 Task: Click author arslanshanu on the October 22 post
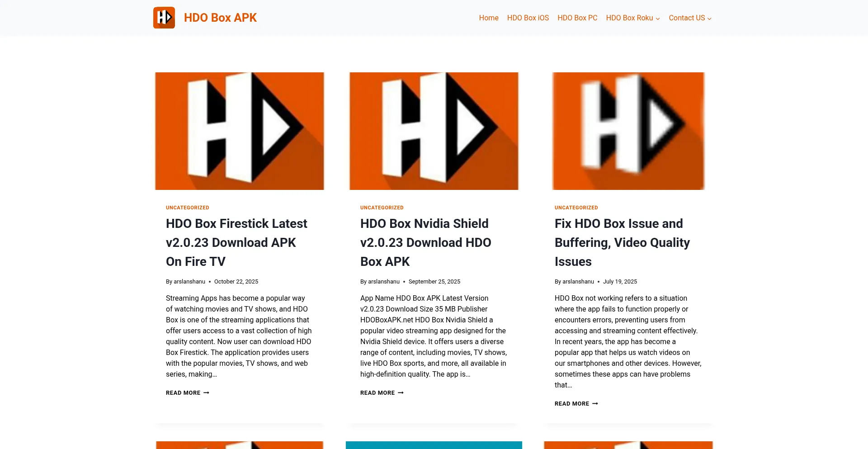click(189, 282)
